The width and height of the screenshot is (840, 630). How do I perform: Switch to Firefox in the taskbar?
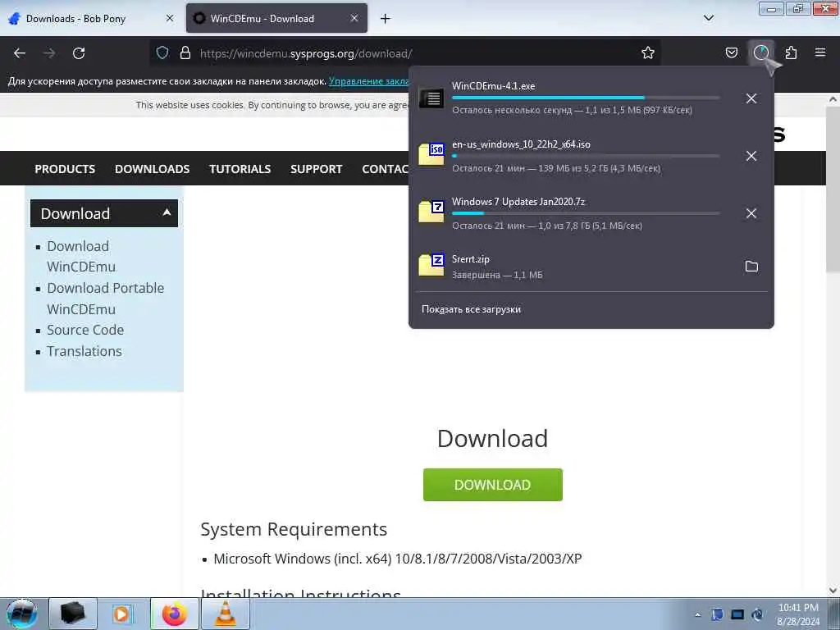coord(175,614)
